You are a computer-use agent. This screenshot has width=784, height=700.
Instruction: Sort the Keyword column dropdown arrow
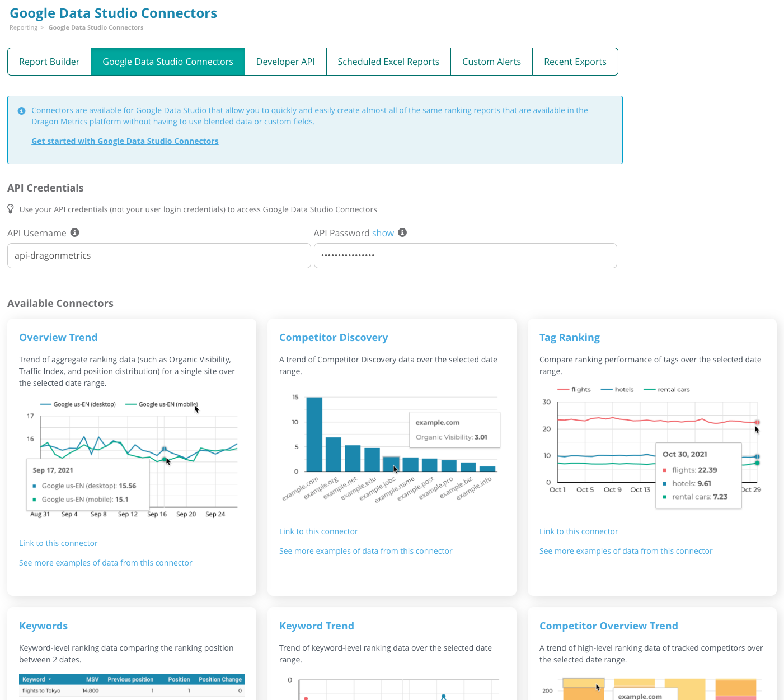[x=50, y=679]
